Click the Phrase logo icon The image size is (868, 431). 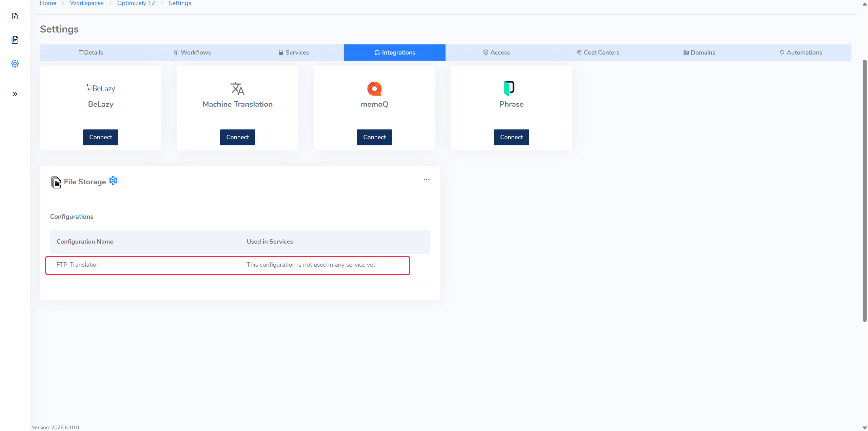pos(509,88)
